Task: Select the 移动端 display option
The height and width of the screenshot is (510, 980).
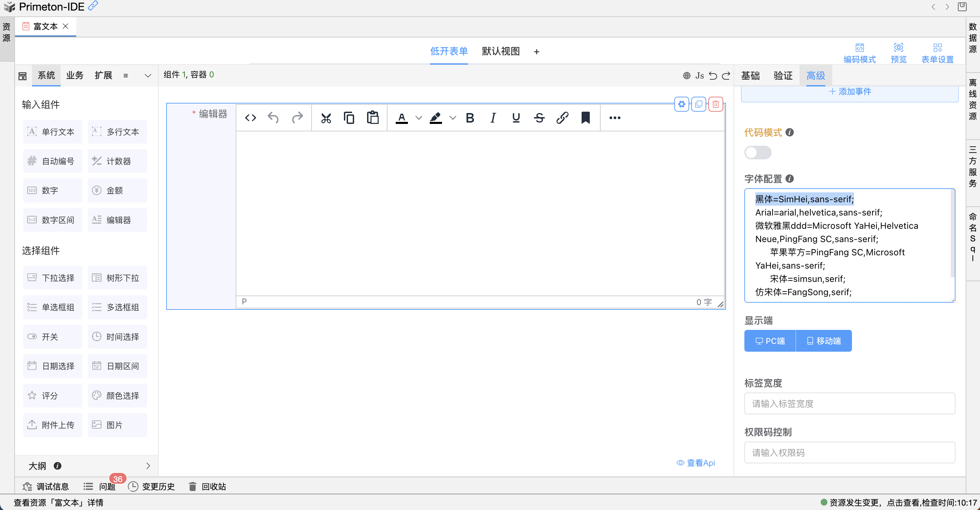Action: 824,341
